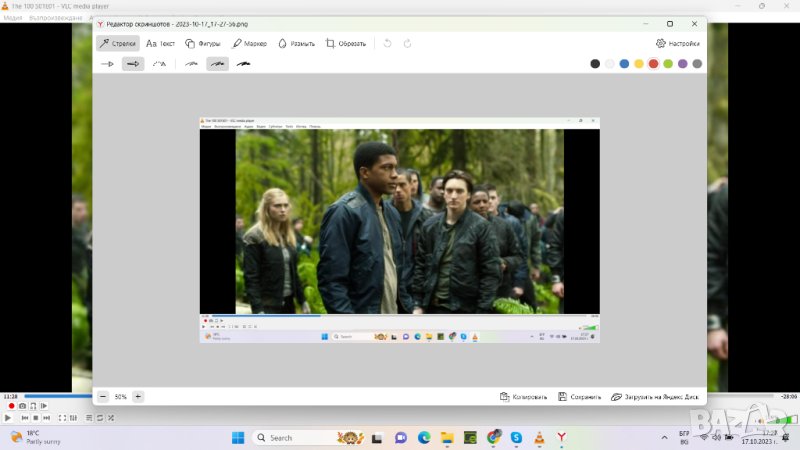Viewport: 800px width, 450px height.
Task: Select the red color swatch
Action: click(x=653, y=64)
